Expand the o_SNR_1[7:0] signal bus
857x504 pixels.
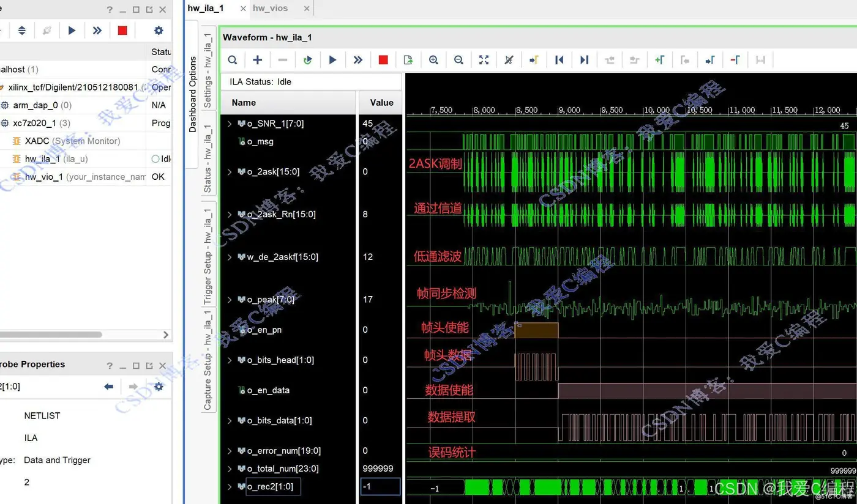(230, 124)
